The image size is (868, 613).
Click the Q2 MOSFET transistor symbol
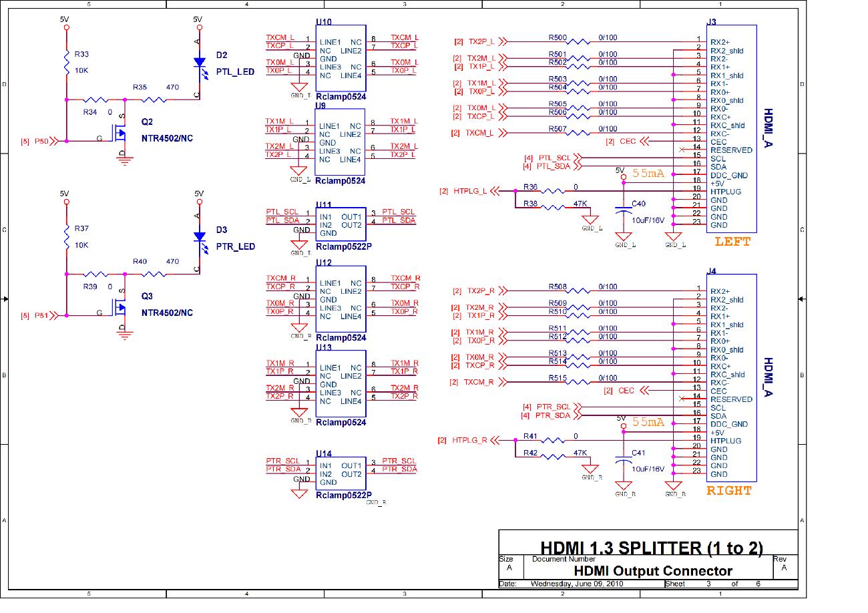[120, 133]
